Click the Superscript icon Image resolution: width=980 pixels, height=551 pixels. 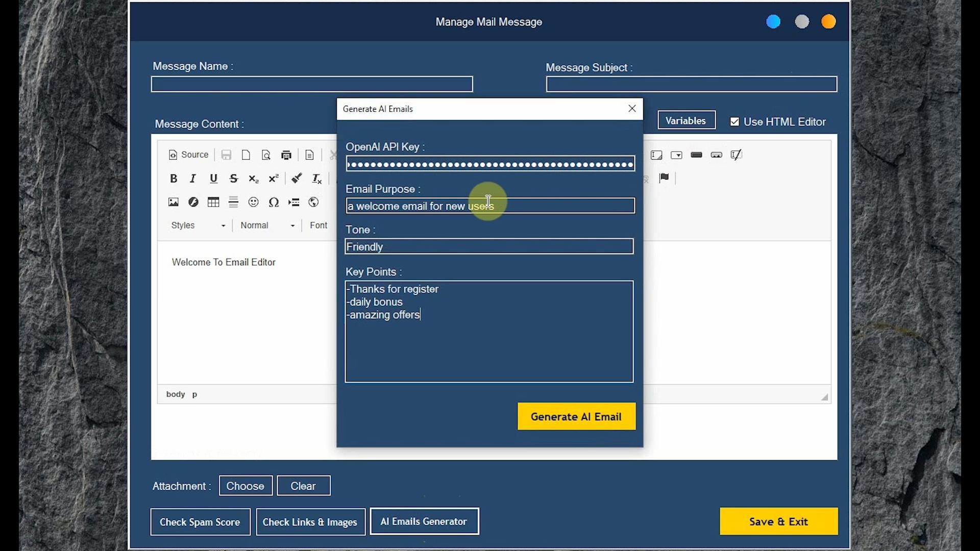(x=274, y=179)
